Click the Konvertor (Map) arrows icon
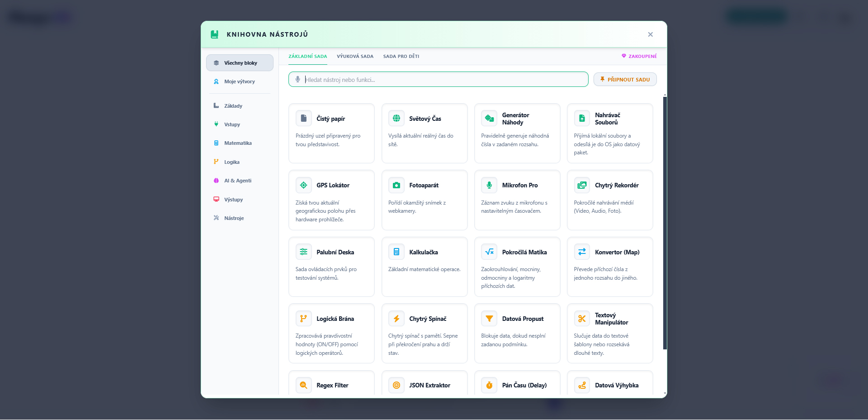 (x=582, y=252)
